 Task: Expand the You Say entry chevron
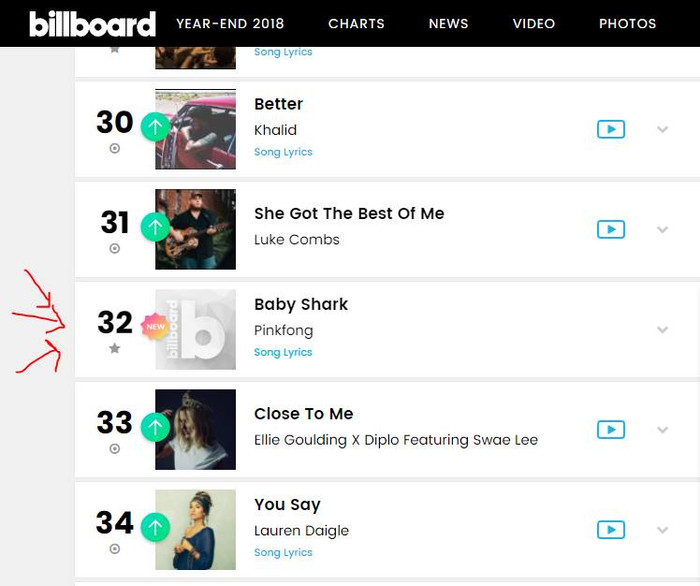point(662,530)
